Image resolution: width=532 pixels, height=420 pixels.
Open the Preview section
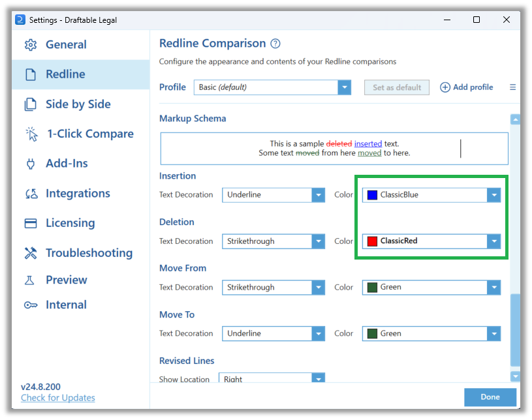tap(81, 280)
